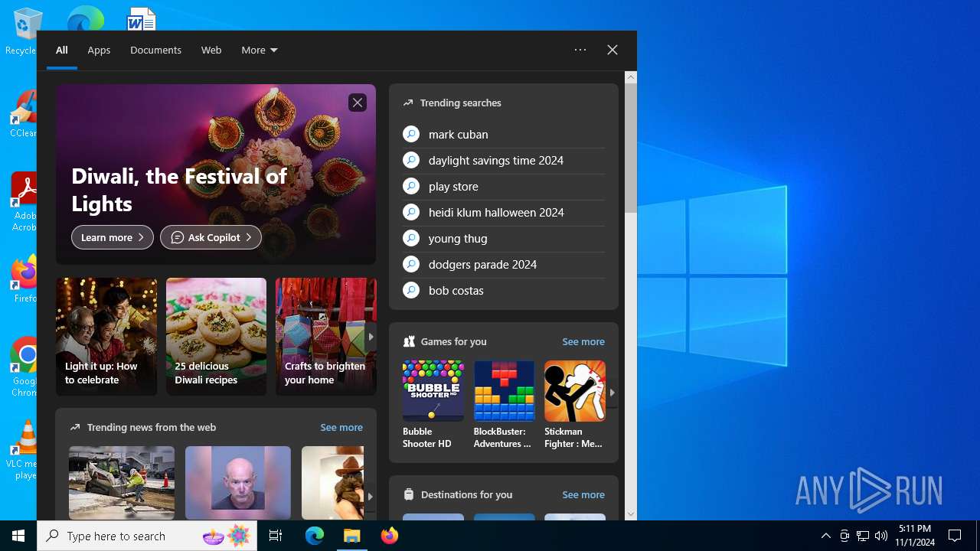Select the Word document desktop icon
The width and height of the screenshot is (980, 551).
[142, 18]
